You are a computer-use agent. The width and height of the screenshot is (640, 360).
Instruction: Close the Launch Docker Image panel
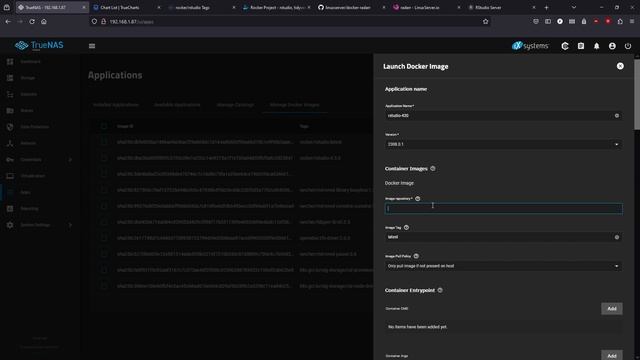[x=620, y=66]
